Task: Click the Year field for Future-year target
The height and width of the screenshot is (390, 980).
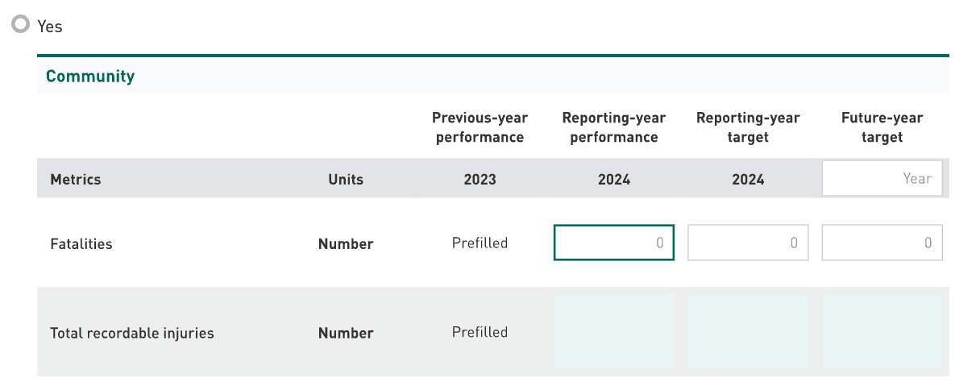Action: coord(882,179)
